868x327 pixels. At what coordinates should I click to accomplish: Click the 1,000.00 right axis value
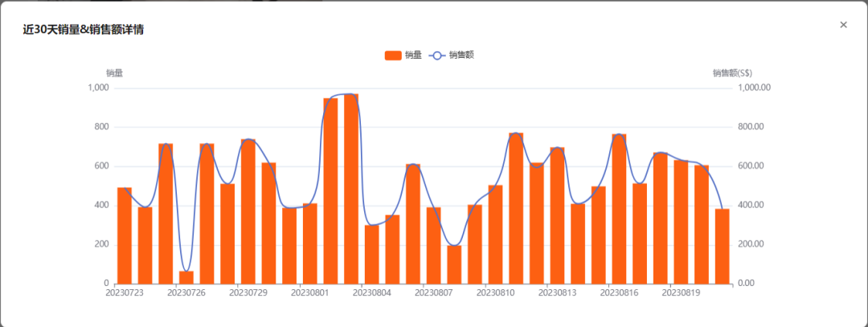click(x=755, y=88)
